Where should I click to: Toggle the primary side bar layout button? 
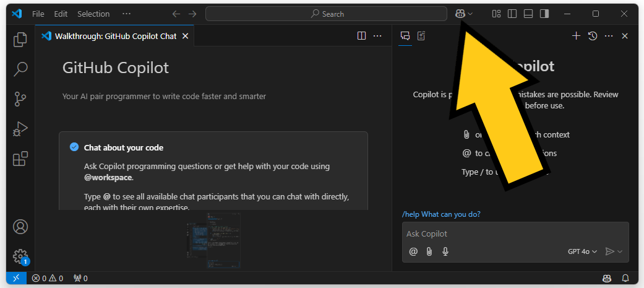(x=512, y=14)
